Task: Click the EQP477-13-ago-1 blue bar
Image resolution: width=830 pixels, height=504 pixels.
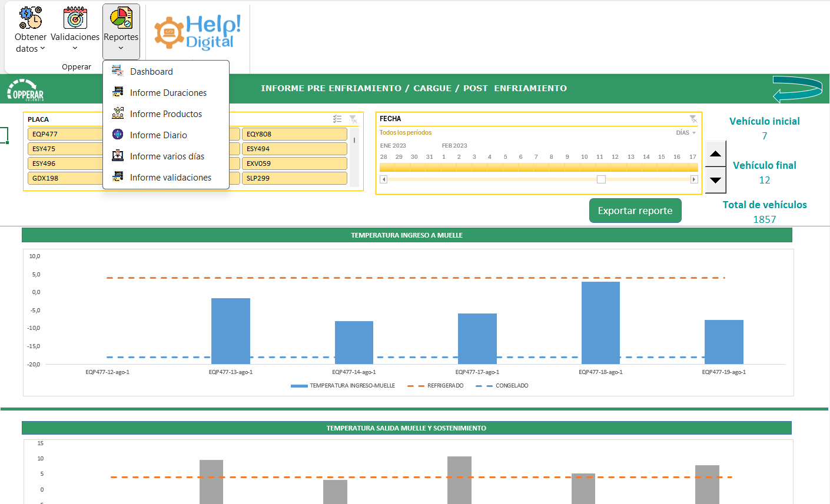Action: pyautogui.click(x=231, y=331)
